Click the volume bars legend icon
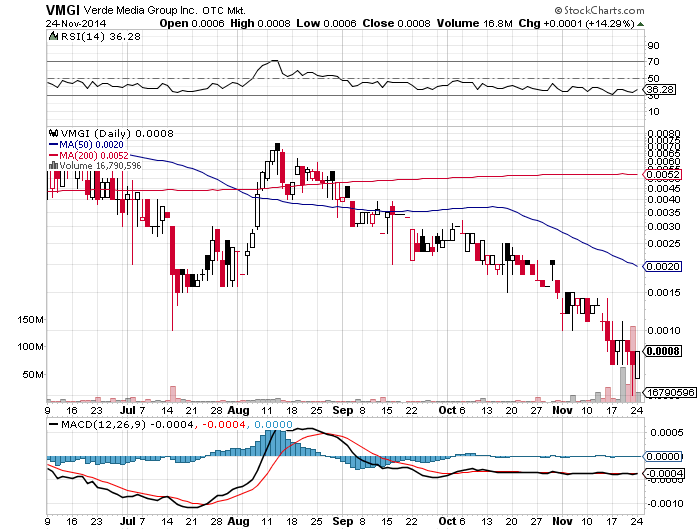Image resolution: width=700 pixels, height=530 pixels. click(x=53, y=165)
